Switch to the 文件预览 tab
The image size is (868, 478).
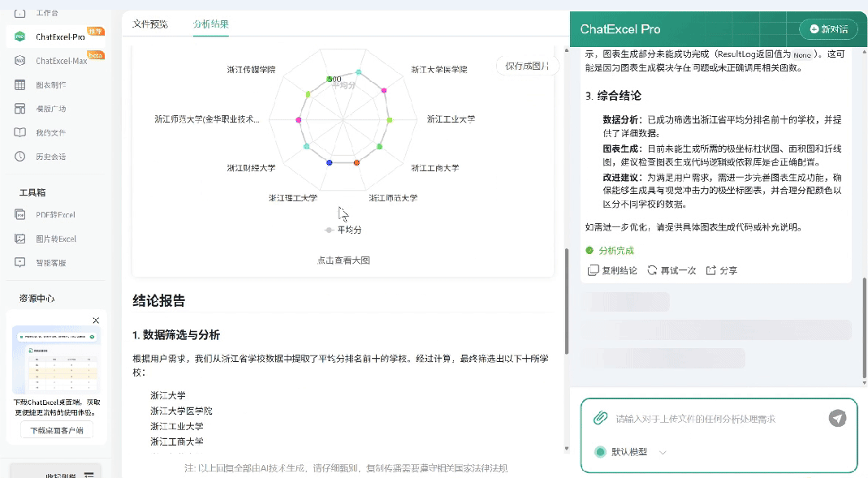tap(149, 24)
